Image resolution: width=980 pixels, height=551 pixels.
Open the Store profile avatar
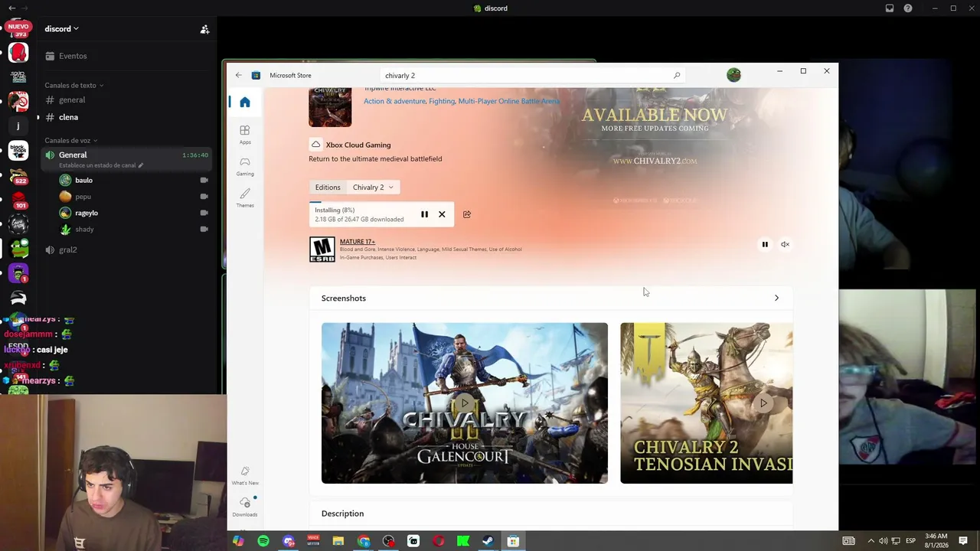tap(733, 75)
